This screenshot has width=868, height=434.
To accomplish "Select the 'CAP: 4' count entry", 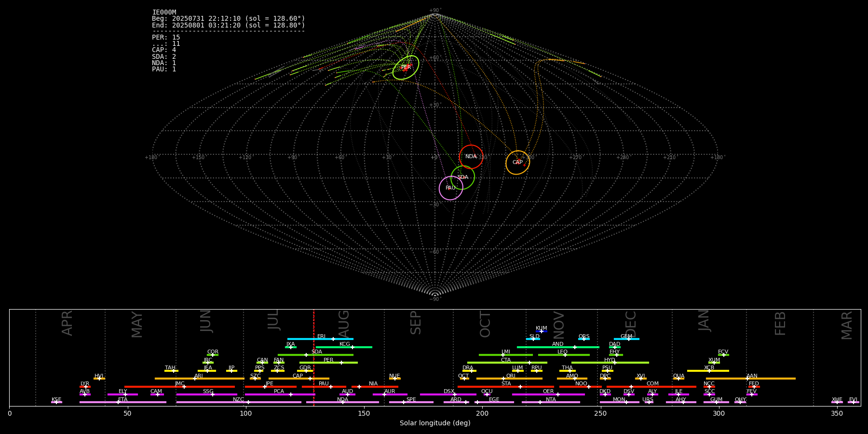I will (164, 50).
